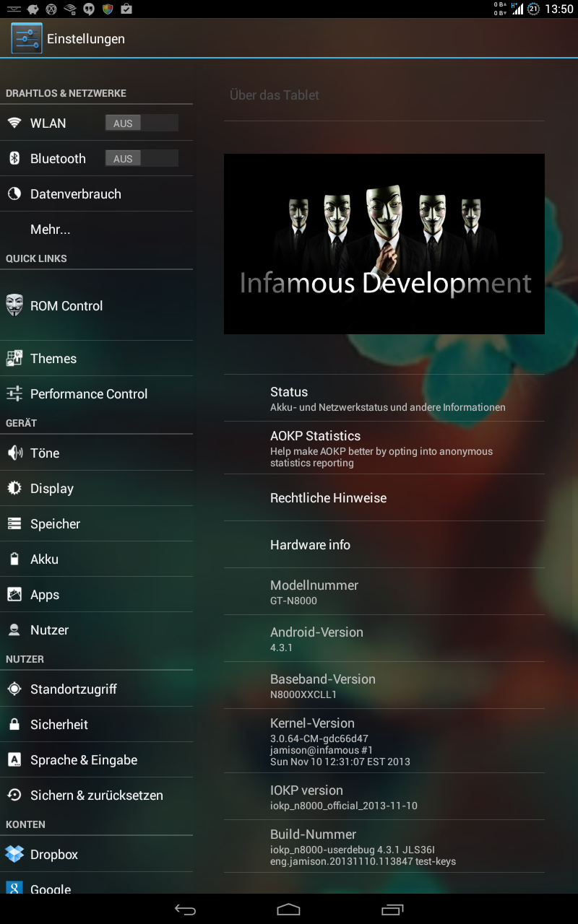Select the Sichern & zurücksetzen label
Image resolution: width=578 pixels, height=924 pixels.
97,796
